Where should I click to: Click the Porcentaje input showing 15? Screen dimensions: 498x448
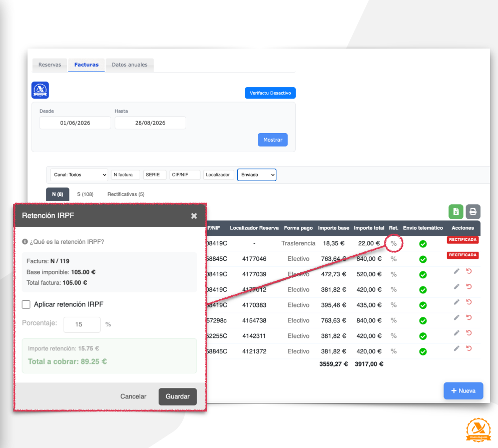(82, 325)
